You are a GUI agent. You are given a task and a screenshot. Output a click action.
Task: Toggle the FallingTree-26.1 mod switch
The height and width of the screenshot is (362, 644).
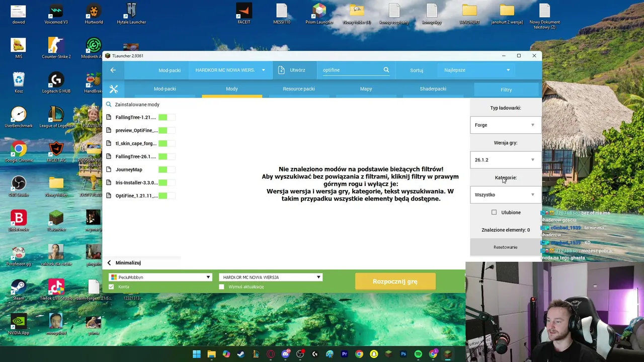coord(167,156)
